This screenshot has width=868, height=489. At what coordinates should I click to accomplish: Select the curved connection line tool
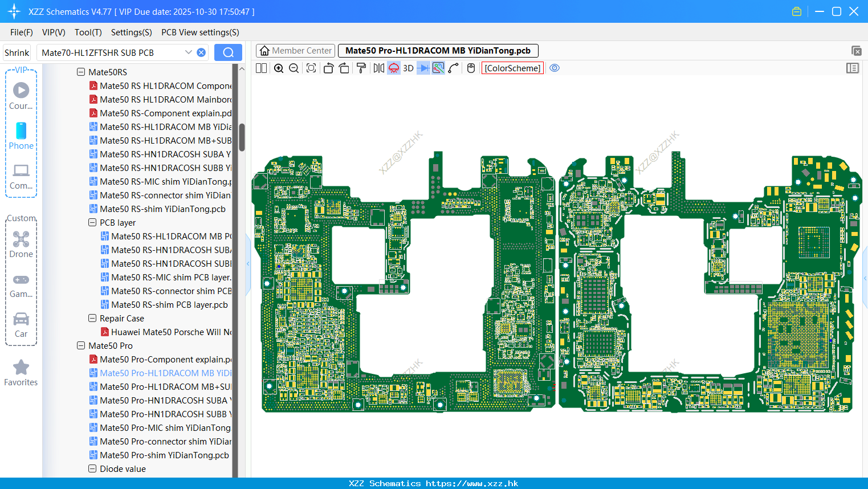pos(454,68)
